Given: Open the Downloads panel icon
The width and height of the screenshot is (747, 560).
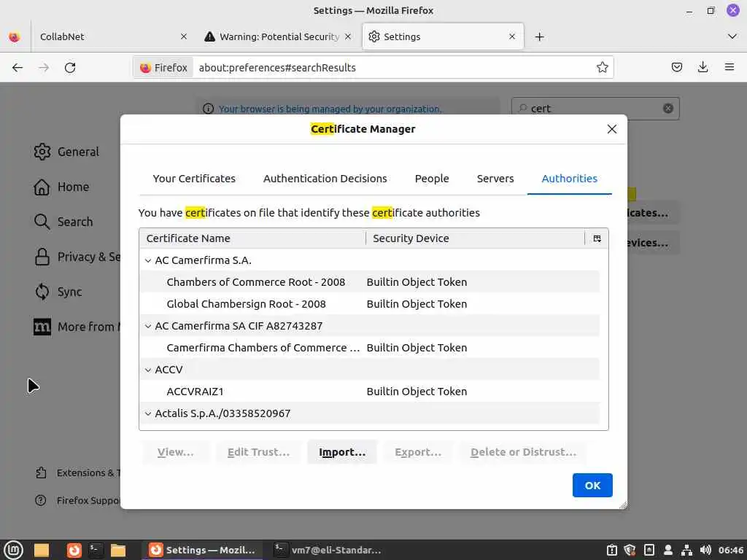Looking at the screenshot, I should tap(703, 67).
